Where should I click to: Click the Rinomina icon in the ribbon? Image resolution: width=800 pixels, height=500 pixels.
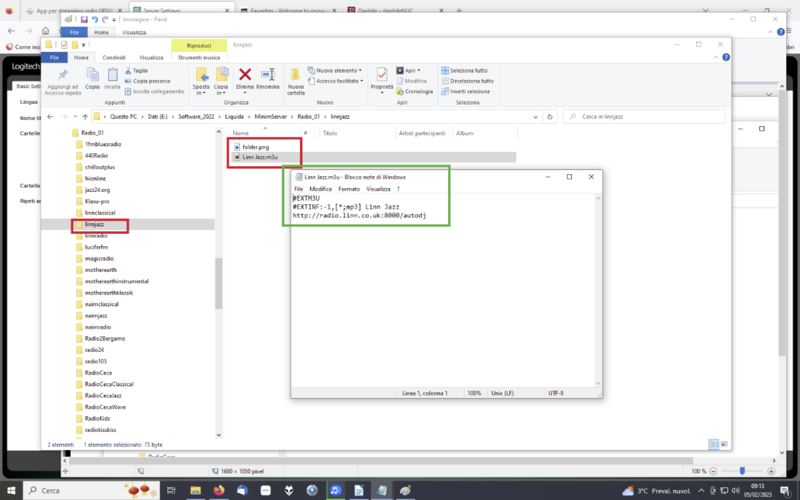point(268,75)
